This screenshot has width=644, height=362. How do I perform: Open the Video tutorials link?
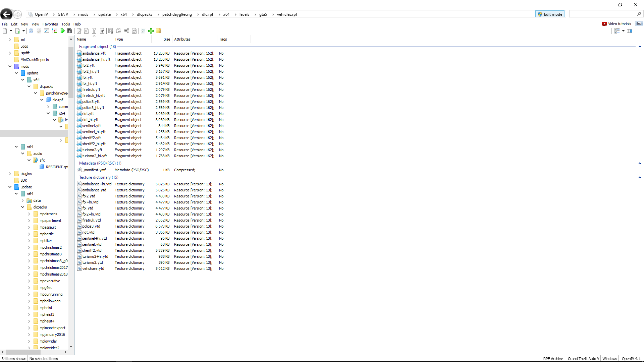616,24
